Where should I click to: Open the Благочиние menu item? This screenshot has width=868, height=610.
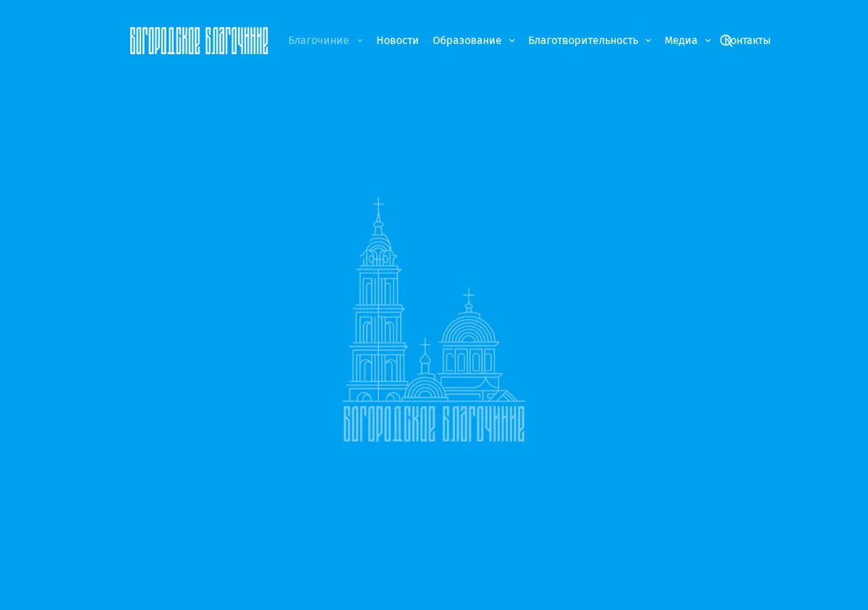[x=318, y=40]
